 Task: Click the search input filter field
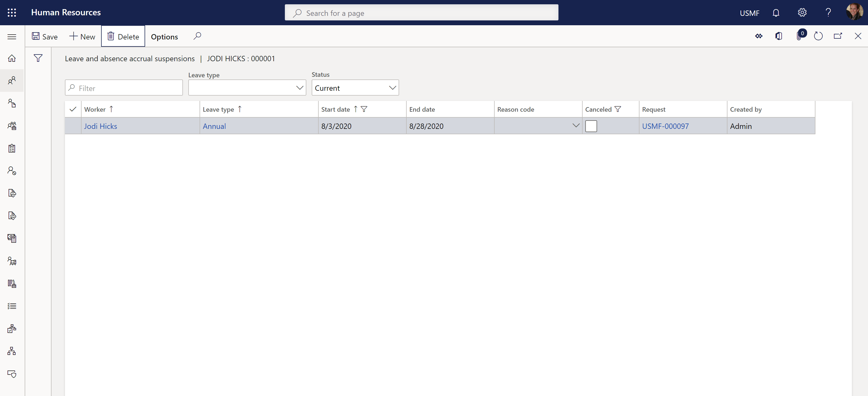pos(123,88)
